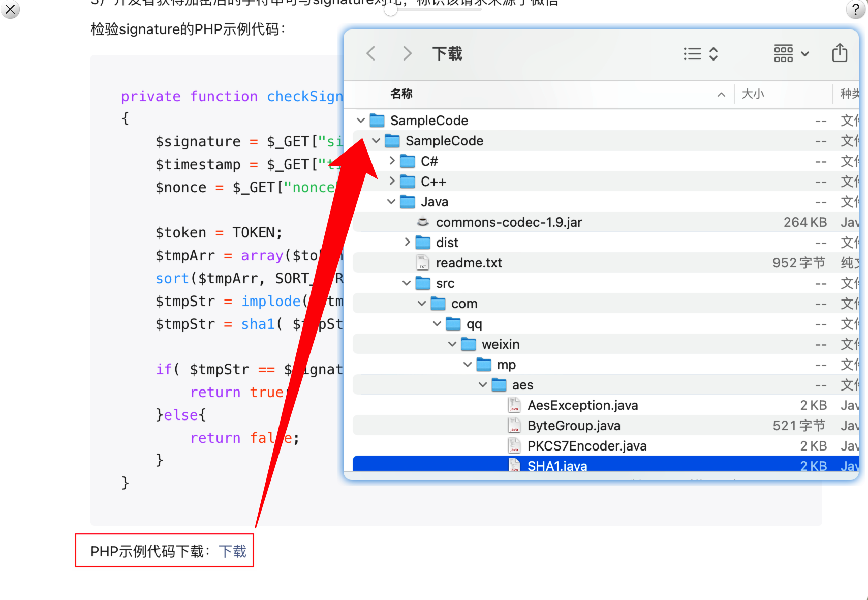The width and height of the screenshot is (868, 600).
Task: Select the com folder icon
Action: point(438,304)
